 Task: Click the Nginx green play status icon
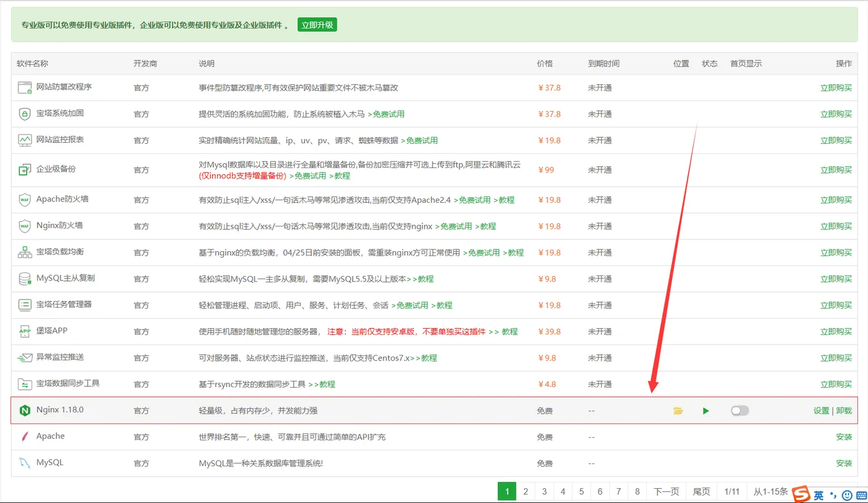pyautogui.click(x=706, y=411)
